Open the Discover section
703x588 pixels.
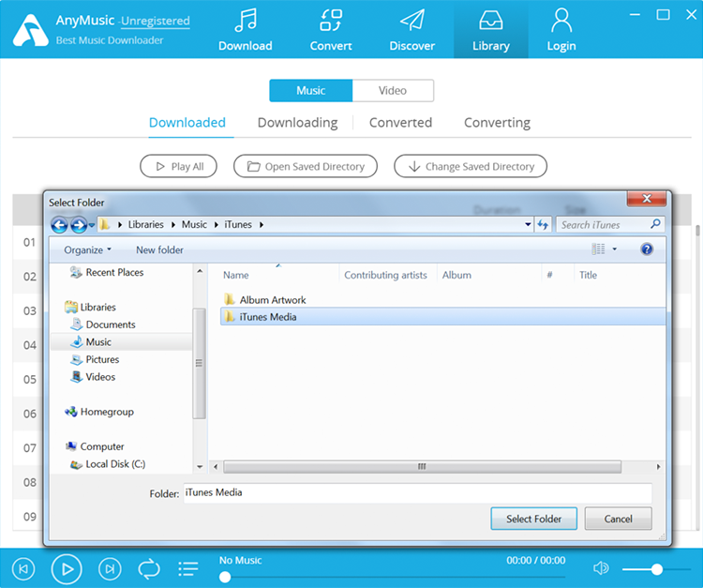(412, 30)
